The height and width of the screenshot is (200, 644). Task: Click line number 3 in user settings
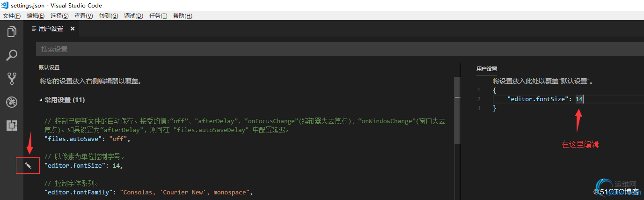pos(479,108)
